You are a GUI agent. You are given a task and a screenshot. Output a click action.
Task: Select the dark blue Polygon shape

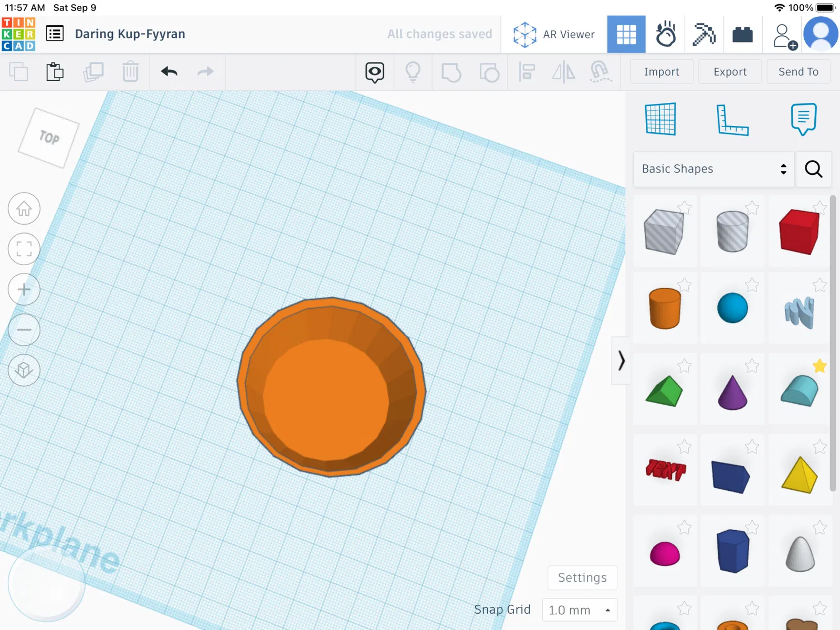click(733, 551)
